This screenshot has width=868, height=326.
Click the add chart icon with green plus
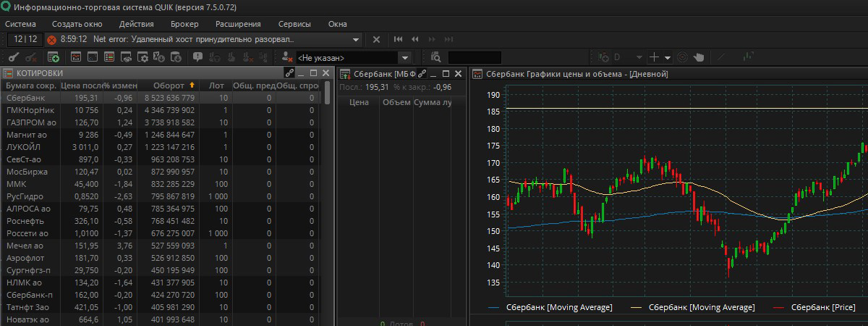point(603,57)
